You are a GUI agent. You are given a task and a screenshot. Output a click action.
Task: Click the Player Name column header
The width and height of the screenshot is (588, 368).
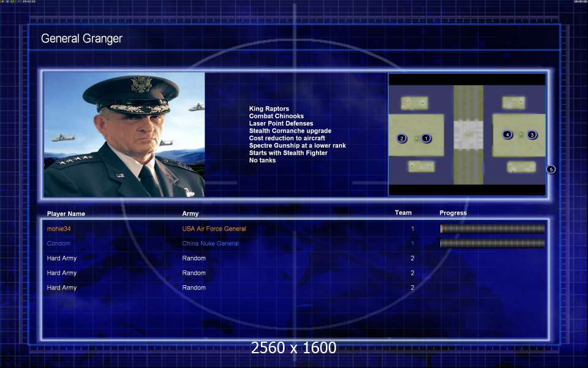[x=66, y=213]
